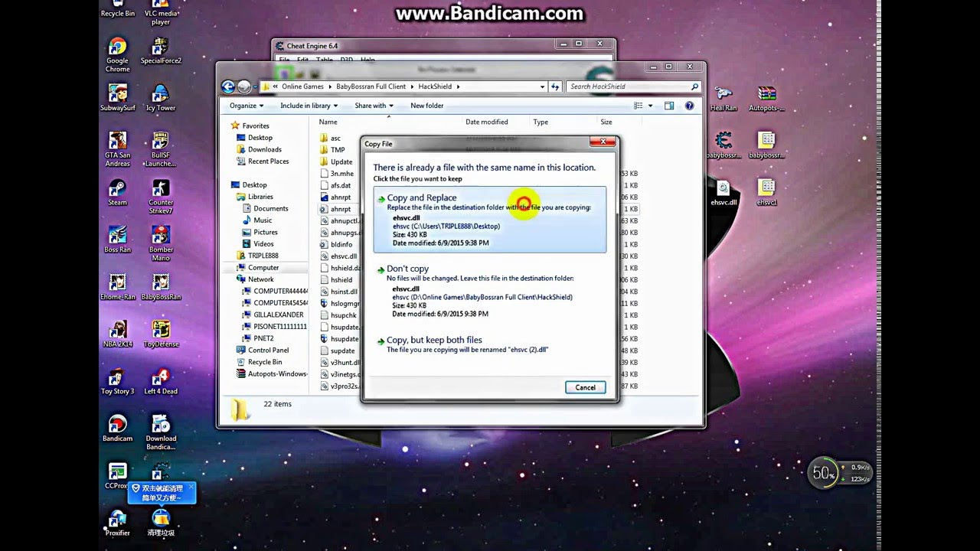Select GILLALEXANDER network computer
The height and width of the screenshot is (551, 980).
(278, 315)
